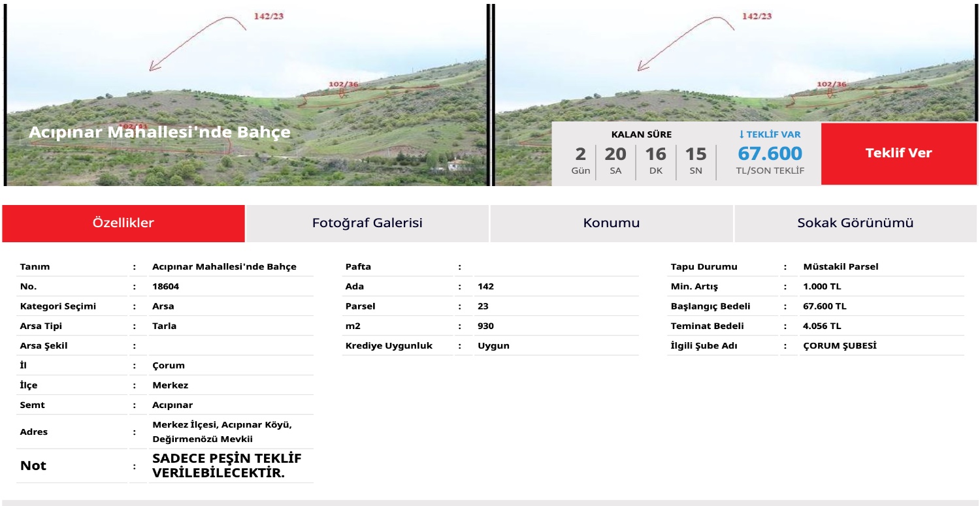Open the Konumu tab
980x506 pixels.
(x=612, y=223)
